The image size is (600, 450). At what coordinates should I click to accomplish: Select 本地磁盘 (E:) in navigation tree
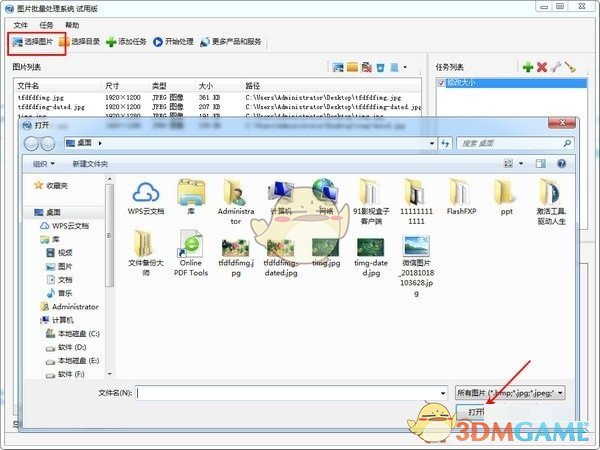(x=73, y=361)
